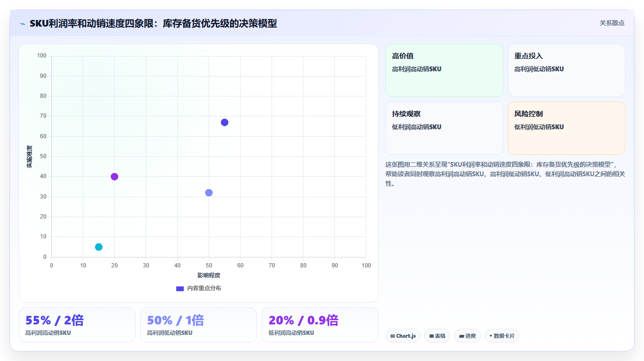Click 低利润高动销SKU subtitle in 持续观察 card
This screenshot has width=644, height=361.
417,127
